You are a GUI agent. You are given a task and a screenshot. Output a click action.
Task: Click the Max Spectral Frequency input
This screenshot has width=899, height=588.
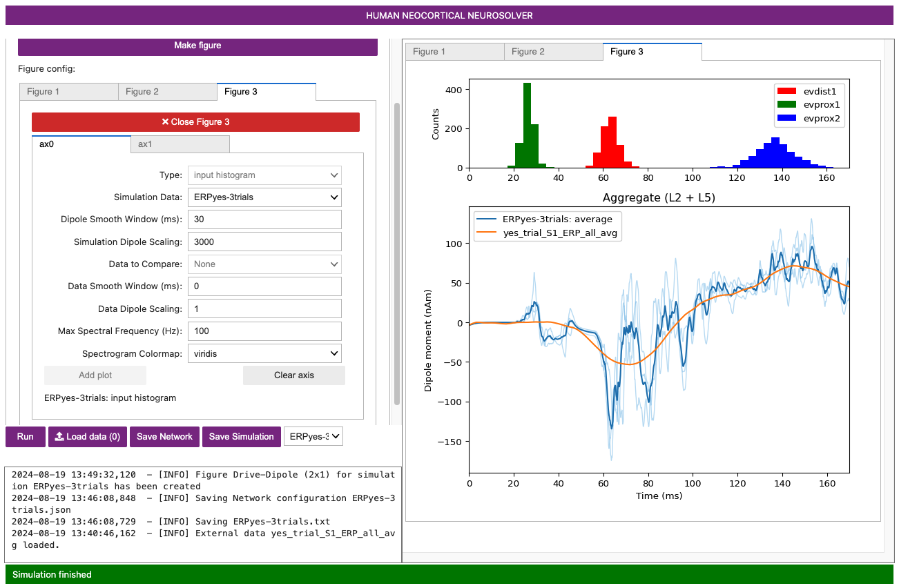click(x=264, y=331)
